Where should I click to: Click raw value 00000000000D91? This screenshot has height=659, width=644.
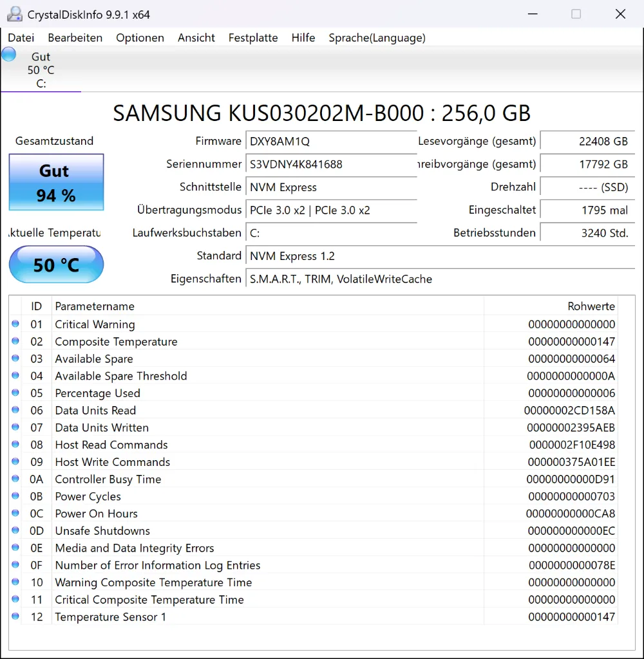tap(571, 479)
